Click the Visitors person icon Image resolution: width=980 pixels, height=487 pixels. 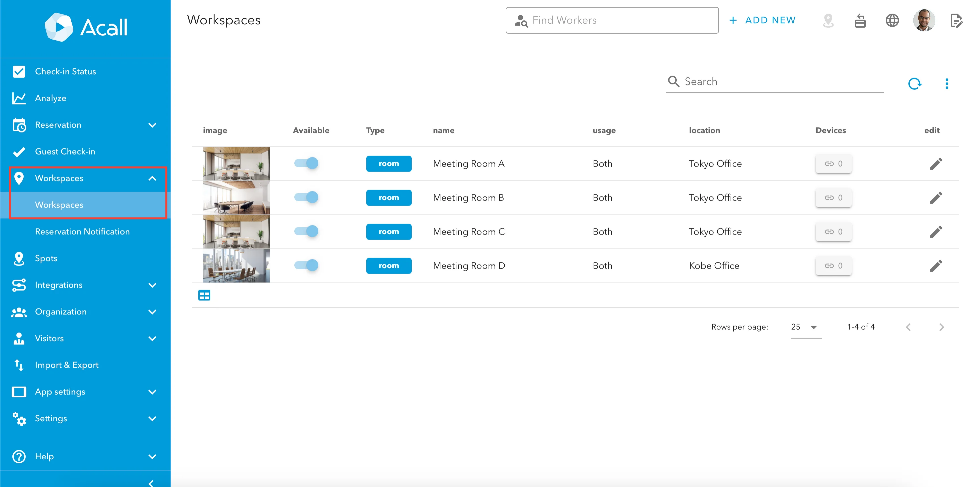coord(19,338)
